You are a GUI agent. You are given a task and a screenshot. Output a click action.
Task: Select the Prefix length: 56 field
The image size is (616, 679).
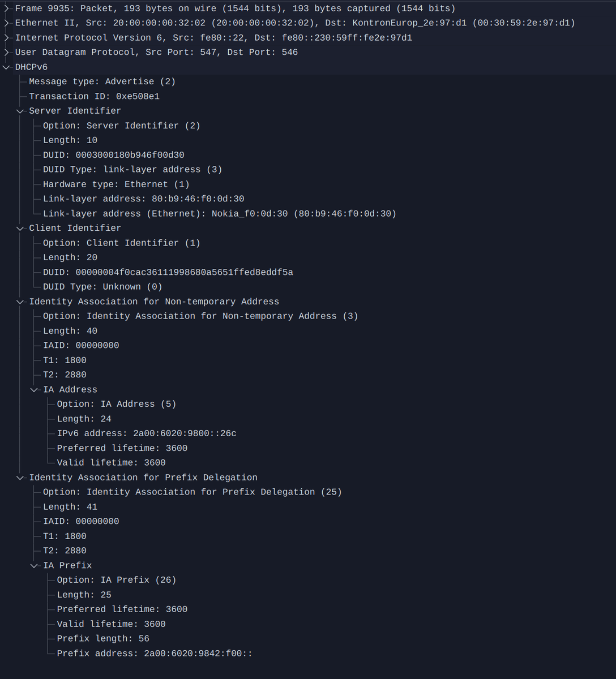coord(103,638)
